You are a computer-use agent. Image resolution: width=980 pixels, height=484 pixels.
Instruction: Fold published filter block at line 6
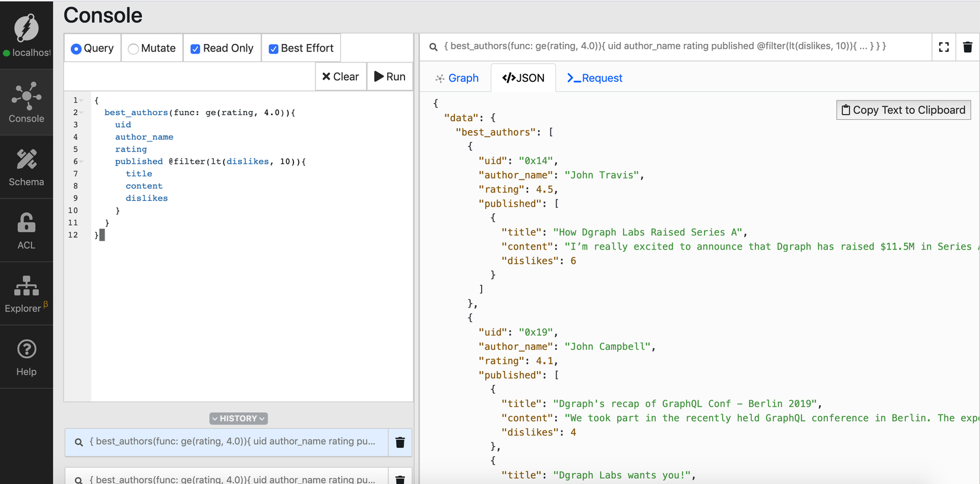tap(82, 162)
